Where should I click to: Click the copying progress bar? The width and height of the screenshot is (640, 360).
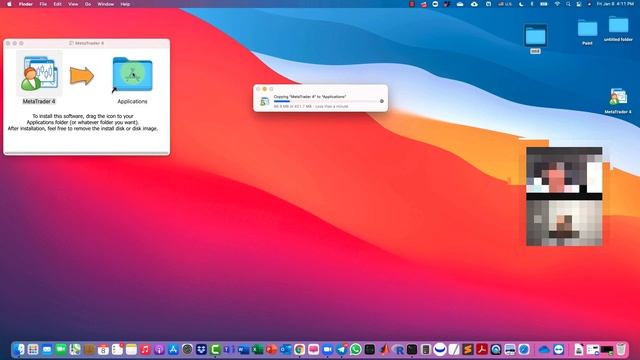click(x=325, y=101)
